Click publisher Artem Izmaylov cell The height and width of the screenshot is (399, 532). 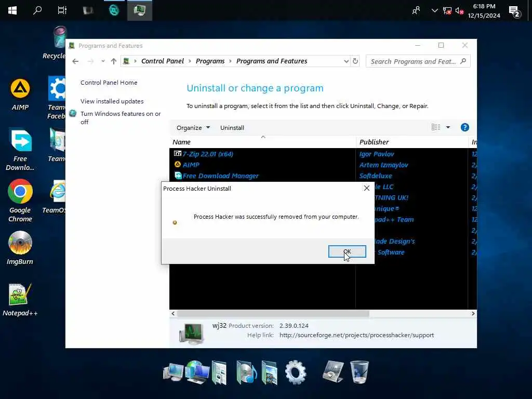[384, 165]
